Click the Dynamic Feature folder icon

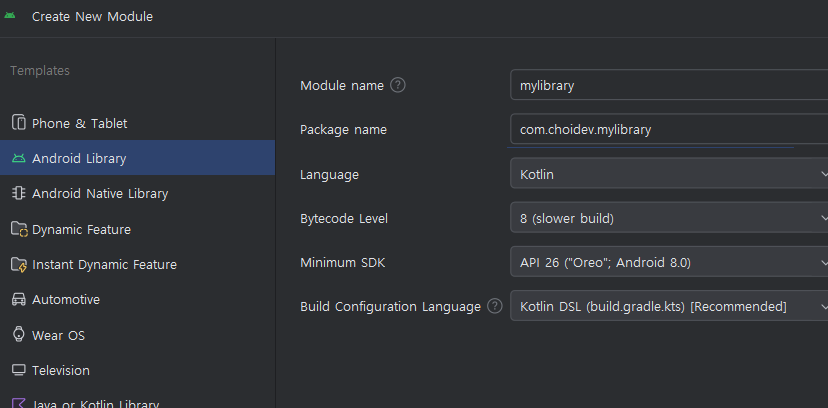click(18, 229)
